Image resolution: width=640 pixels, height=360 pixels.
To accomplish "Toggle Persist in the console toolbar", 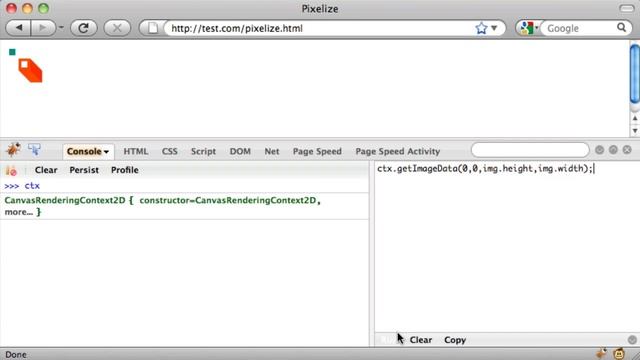I will pyautogui.click(x=84, y=170).
